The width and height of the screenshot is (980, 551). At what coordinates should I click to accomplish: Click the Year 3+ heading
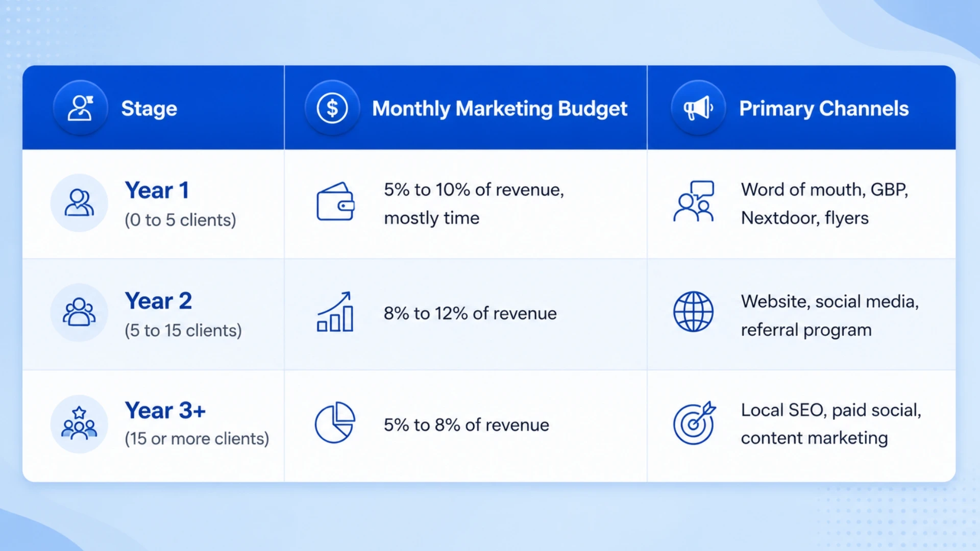click(x=165, y=410)
